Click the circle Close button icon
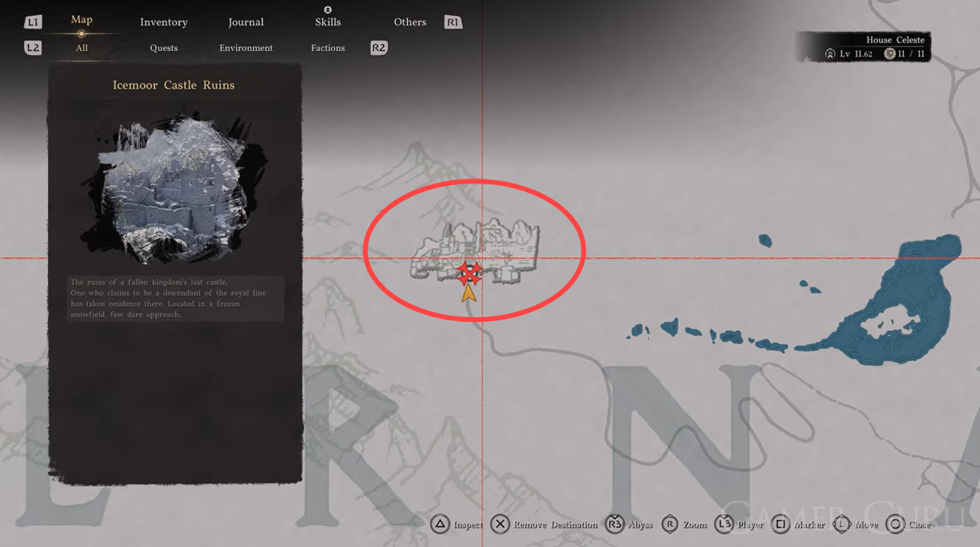980x547 pixels. [x=895, y=525]
